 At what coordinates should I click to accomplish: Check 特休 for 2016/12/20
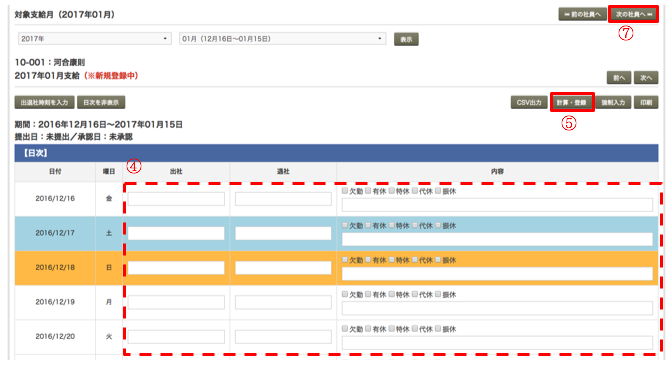(x=391, y=329)
